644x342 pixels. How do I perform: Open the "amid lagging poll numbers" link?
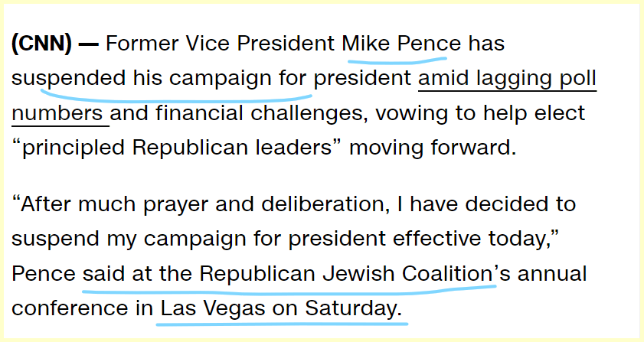coord(507,79)
